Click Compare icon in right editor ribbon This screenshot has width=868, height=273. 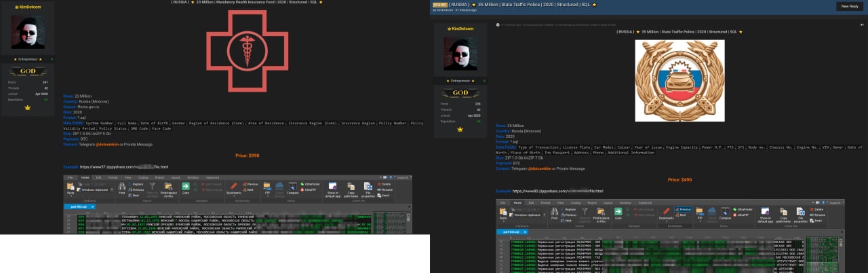coord(725,213)
